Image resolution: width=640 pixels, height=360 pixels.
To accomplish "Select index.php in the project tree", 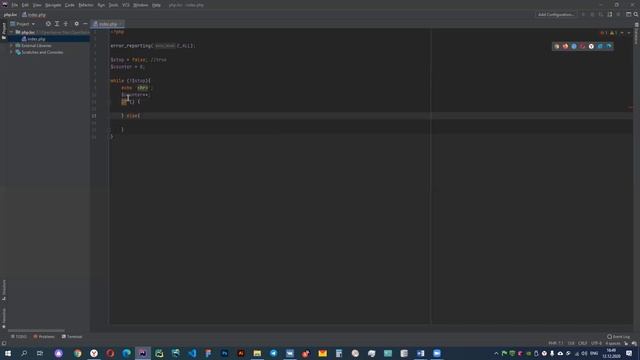I will click(x=36, y=39).
